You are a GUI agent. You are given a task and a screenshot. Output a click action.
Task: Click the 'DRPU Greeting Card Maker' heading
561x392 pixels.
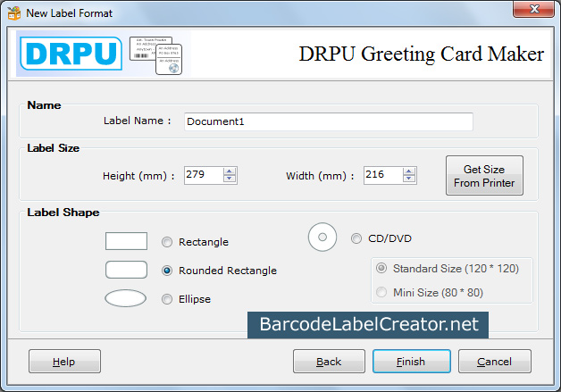(x=421, y=54)
